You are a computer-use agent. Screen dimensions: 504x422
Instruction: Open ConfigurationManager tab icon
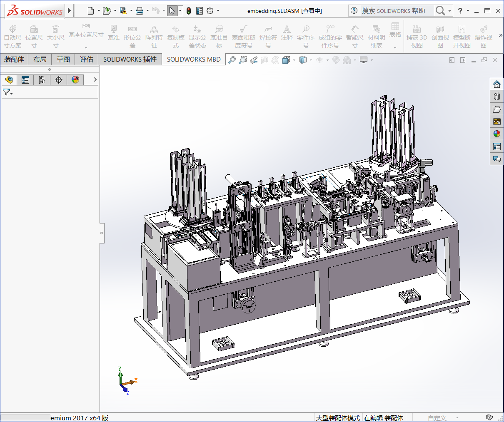[42, 80]
